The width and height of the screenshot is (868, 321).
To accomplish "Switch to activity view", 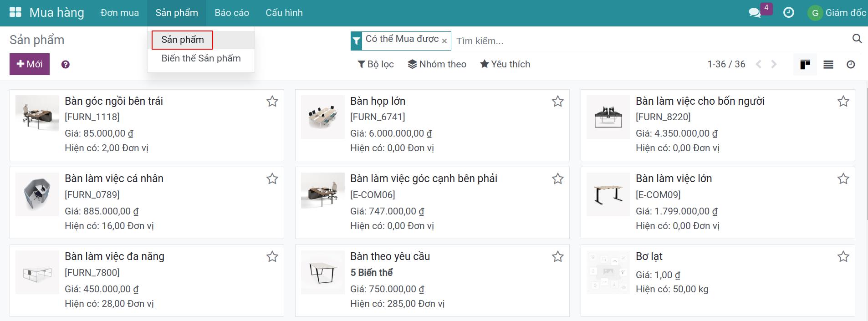I will (851, 65).
